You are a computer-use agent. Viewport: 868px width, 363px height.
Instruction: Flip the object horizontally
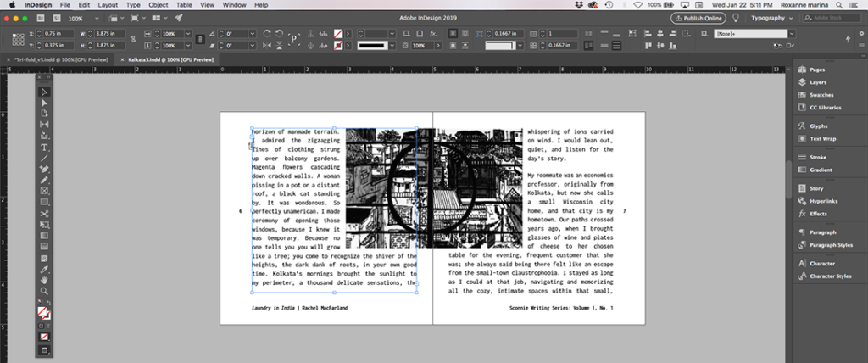(x=267, y=46)
